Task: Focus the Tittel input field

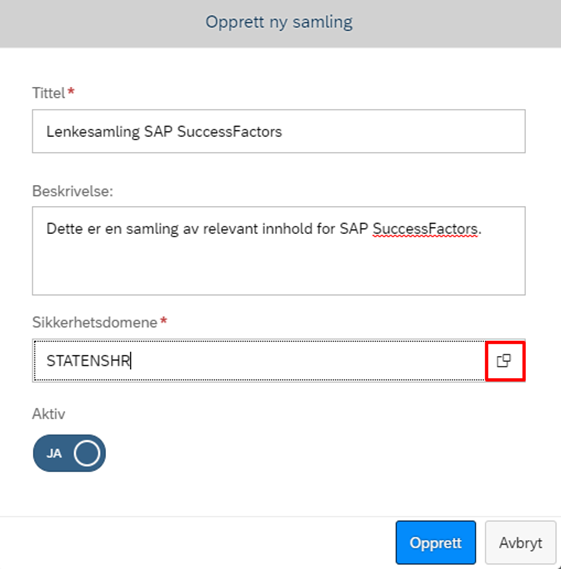Action: 279,131
